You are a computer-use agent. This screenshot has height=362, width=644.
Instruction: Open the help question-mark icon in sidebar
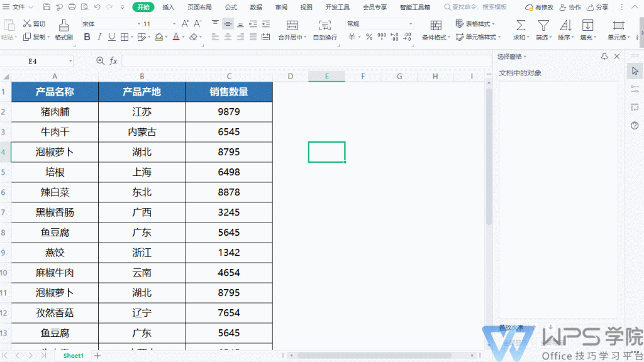pos(635,125)
